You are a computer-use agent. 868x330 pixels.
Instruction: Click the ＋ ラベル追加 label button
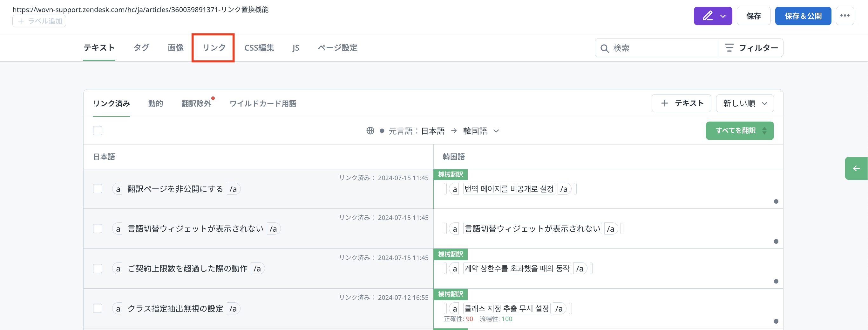click(39, 21)
